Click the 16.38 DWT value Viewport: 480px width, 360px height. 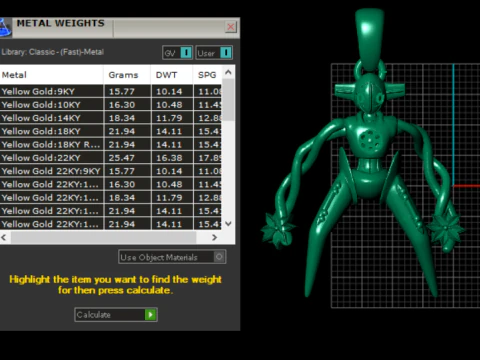[x=169, y=158]
